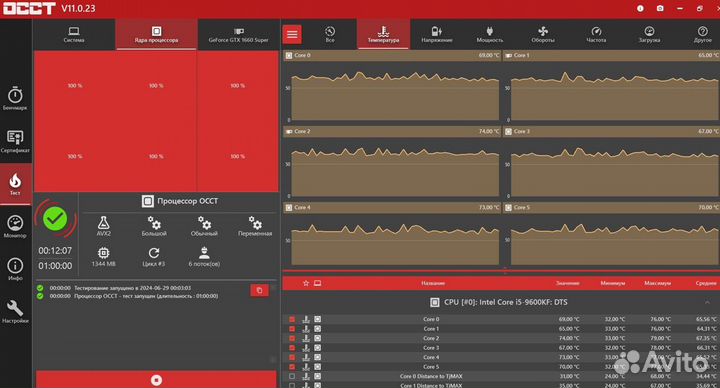720x388 pixels.
Task: Choose the Обычный mode option
Action: coord(204,226)
